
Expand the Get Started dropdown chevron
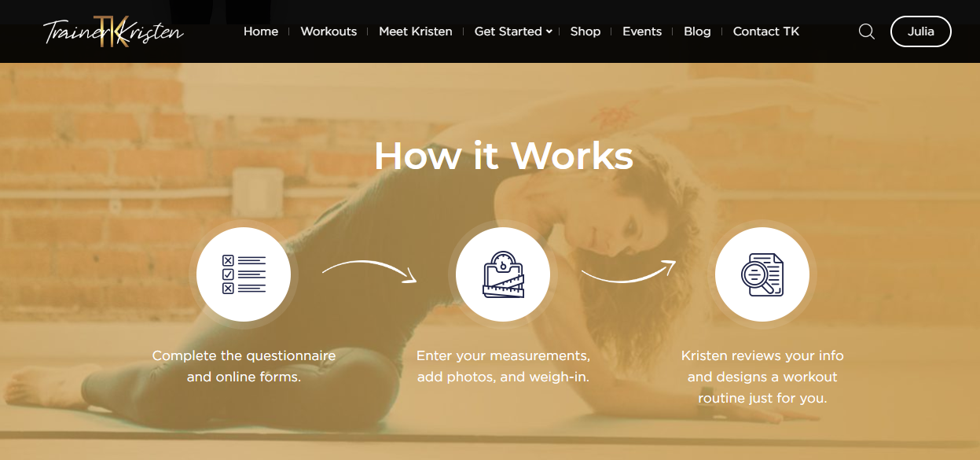coord(549,31)
